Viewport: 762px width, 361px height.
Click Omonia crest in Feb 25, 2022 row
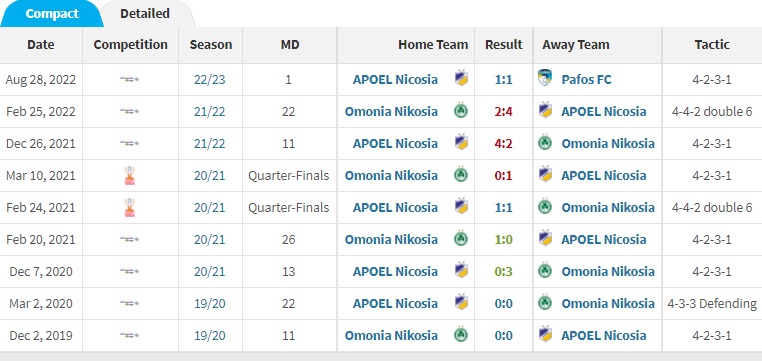[x=461, y=111]
